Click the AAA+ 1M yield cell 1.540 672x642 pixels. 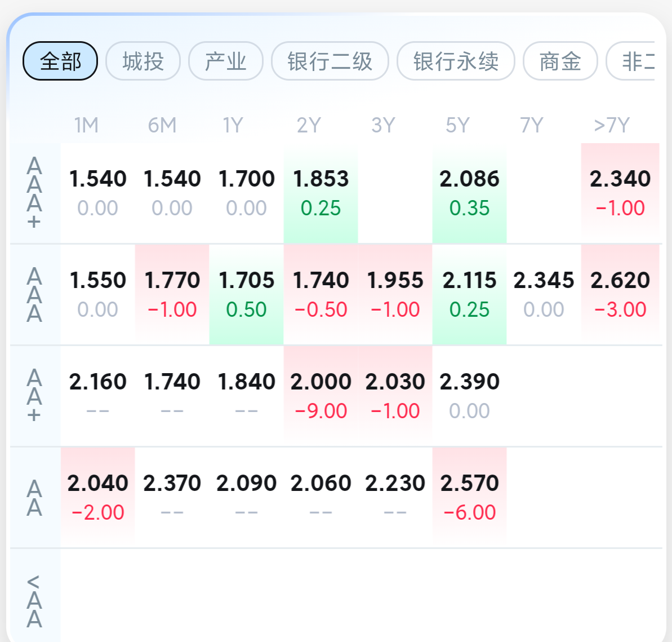pyautogui.click(x=97, y=193)
